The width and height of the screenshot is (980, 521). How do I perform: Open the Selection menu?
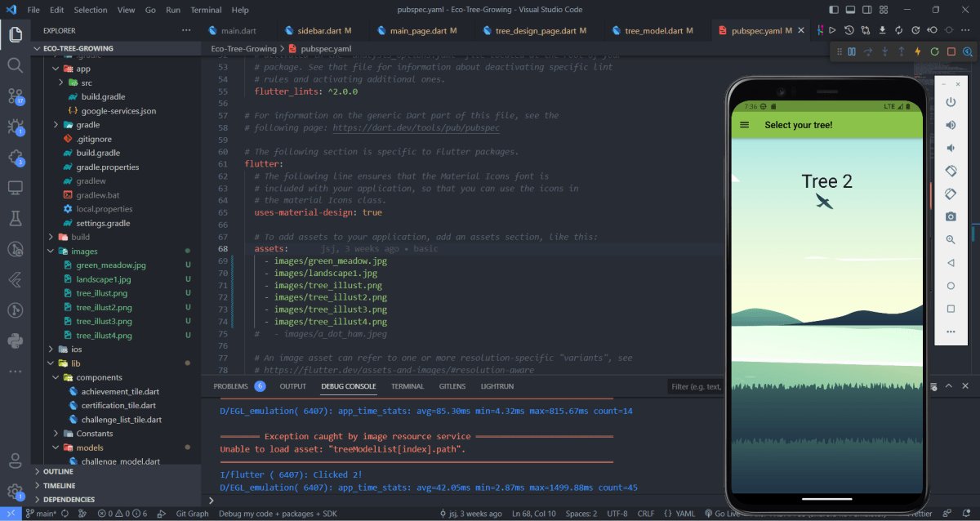coord(90,10)
